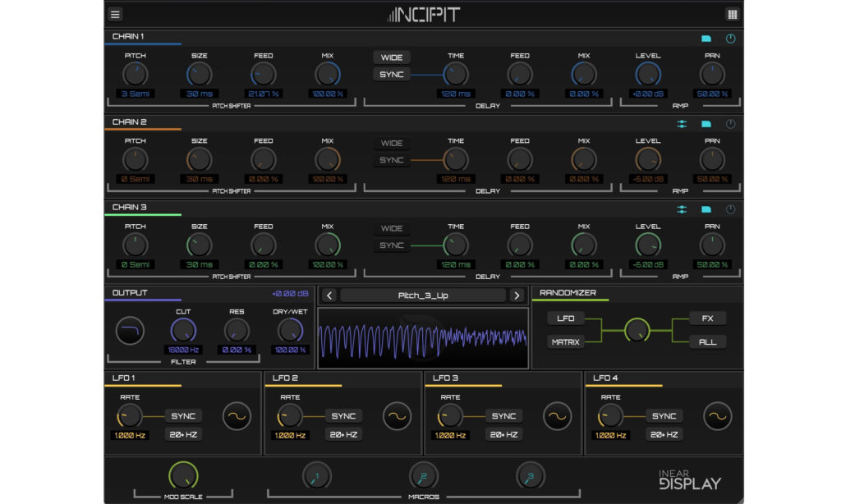Click the MOD SCALE knob
This screenshot has height=504, width=841.
183,475
